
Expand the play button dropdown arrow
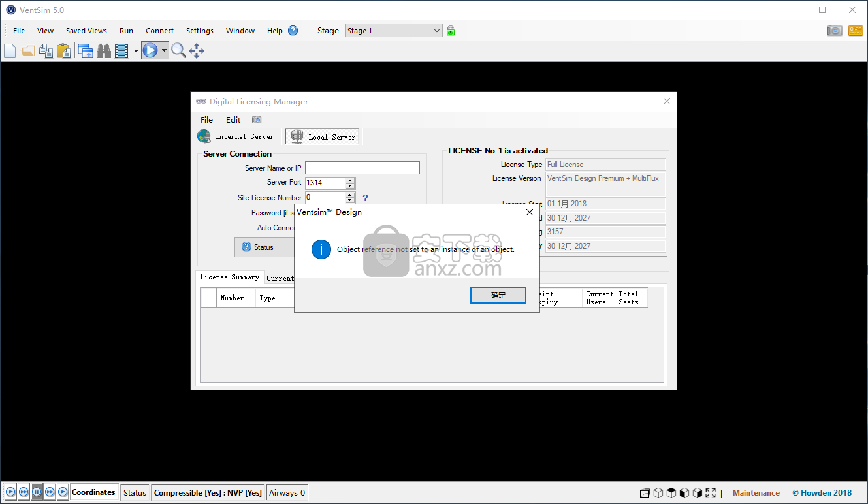pyautogui.click(x=164, y=50)
